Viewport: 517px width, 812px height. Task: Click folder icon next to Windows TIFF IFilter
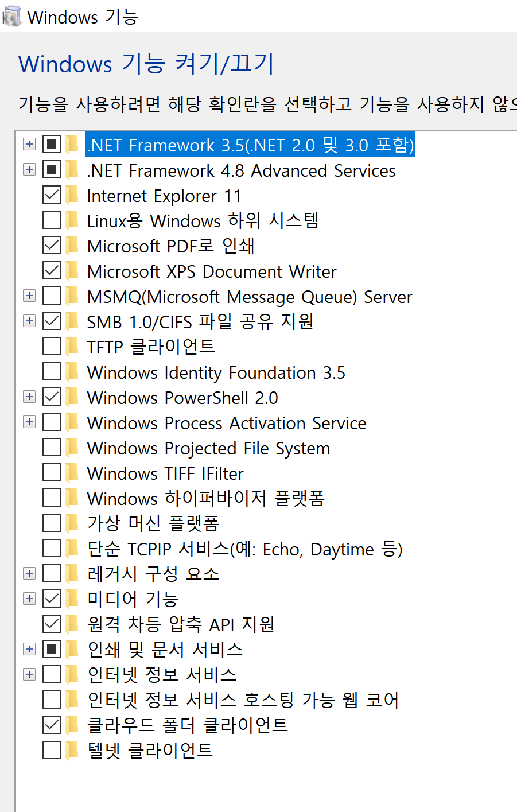click(x=72, y=473)
